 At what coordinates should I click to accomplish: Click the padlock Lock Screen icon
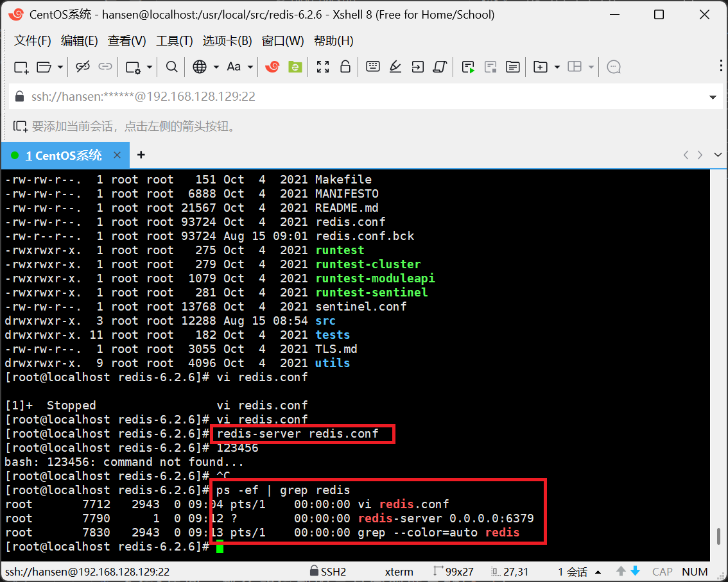pyautogui.click(x=345, y=67)
